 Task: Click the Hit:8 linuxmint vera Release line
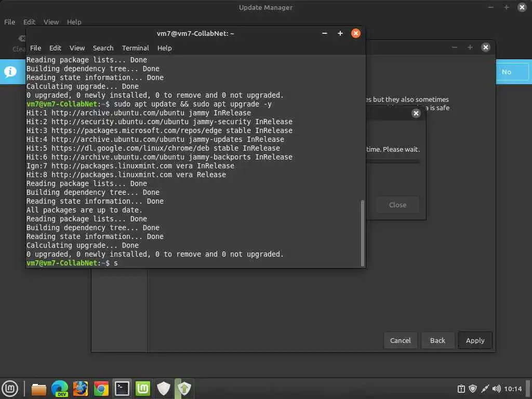(126, 175)
